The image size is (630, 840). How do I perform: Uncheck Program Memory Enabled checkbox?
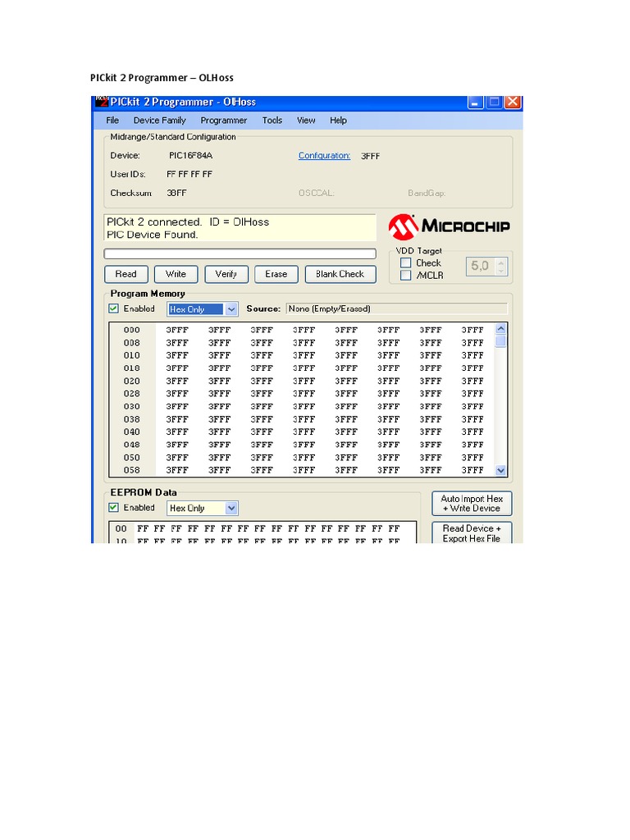click(114, 309)
